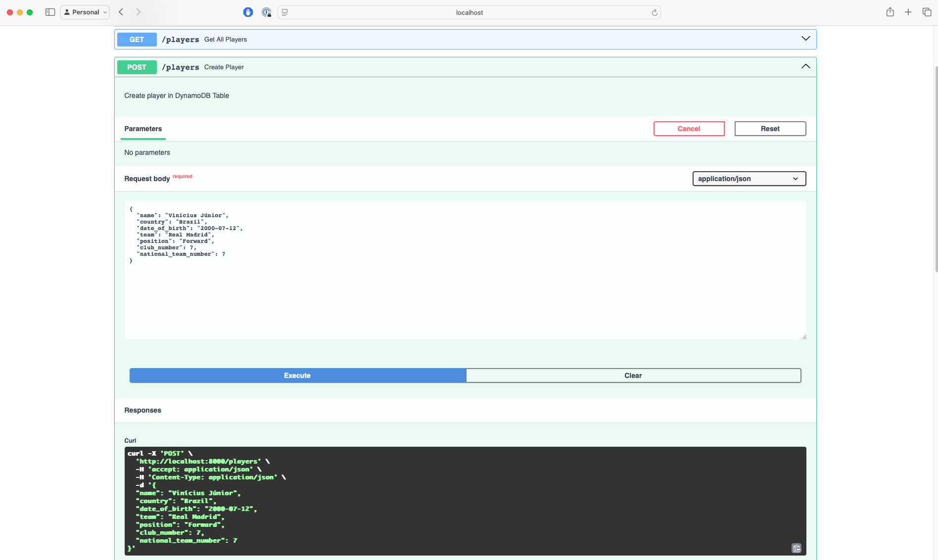The height and width of the screenshot is (560, 938).
Task: Click the 'No parameters' text
Action: click(x=147, y=152)
